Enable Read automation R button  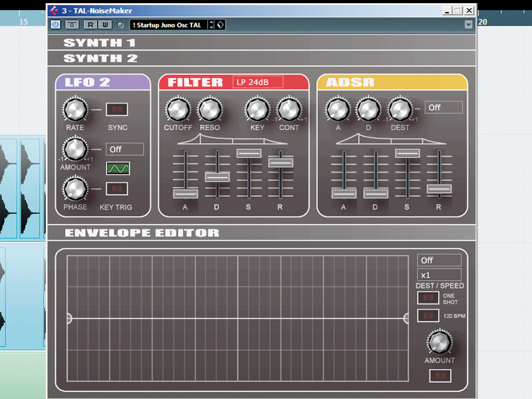click(x=91, y=25)
